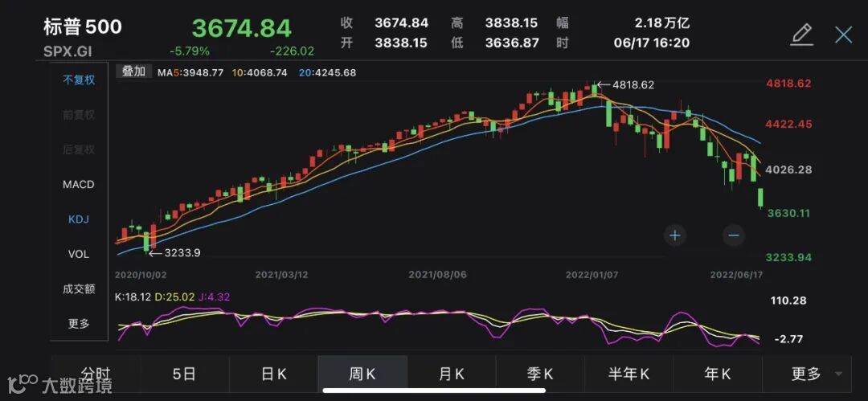The image size is (868, 401).
Task: Switch to 半年K tab
Action: click(628, 374)
